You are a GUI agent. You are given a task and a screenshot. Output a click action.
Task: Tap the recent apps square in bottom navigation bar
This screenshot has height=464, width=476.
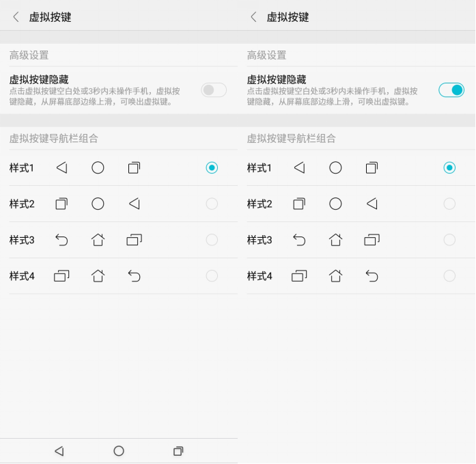coord(178,451)
